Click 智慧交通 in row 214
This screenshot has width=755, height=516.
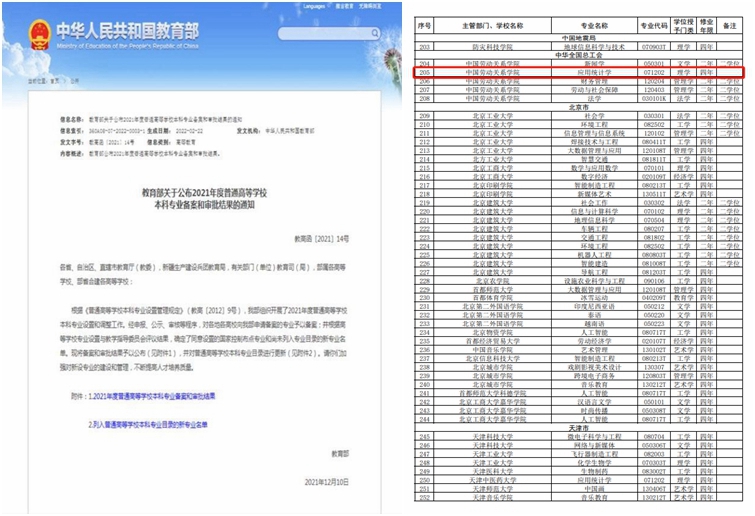point(594,159)
